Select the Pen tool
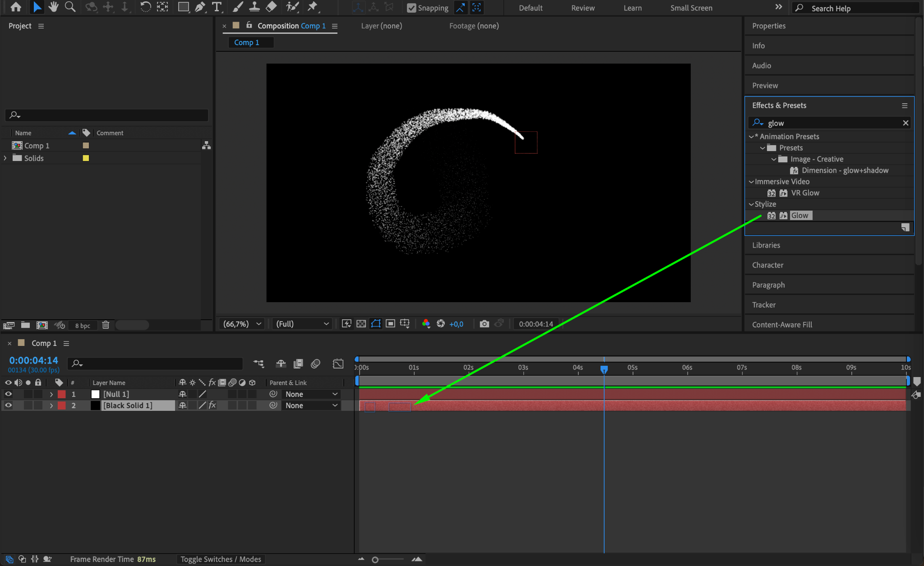Image resolution: width=924 pixels, height=566 pixels. [200, 7]
